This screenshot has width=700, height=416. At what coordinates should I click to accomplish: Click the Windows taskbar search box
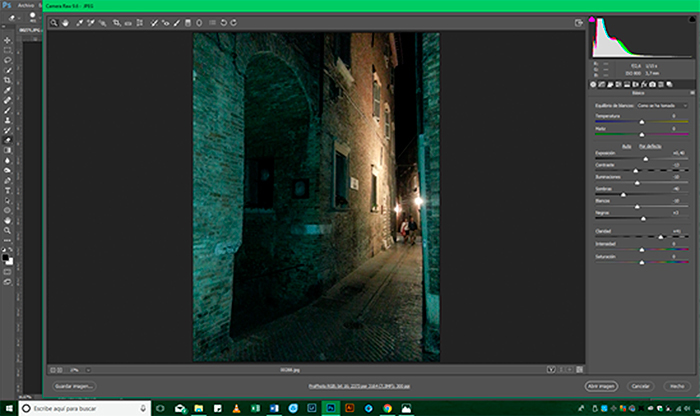[80, 408]
